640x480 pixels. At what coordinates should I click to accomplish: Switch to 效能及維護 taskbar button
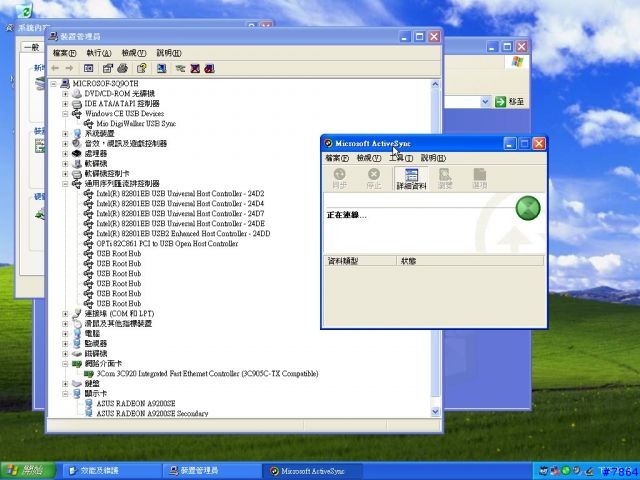111,471
